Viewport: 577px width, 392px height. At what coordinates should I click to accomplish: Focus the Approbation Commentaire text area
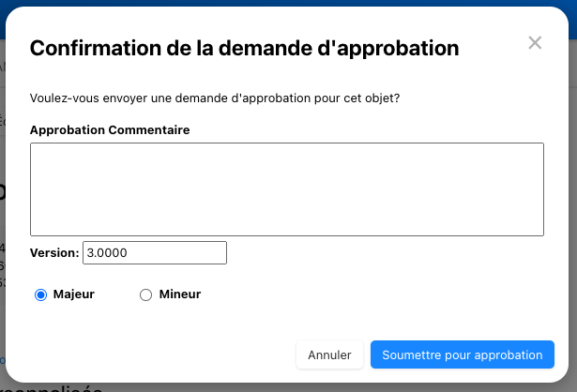pos(287,188)
